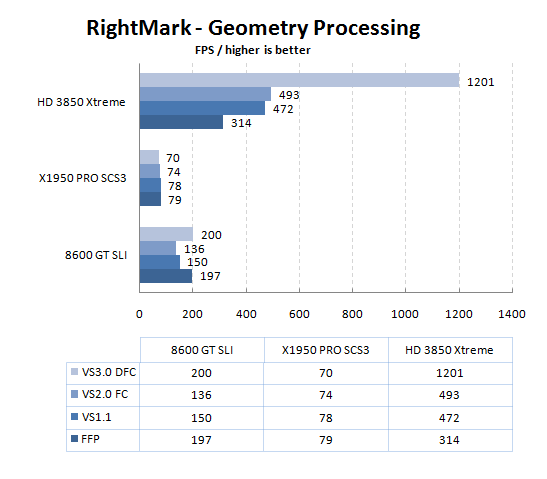Select 8600 GT SLI FFP bar
Screen dimensions: 547x479
tap(166, 276)
